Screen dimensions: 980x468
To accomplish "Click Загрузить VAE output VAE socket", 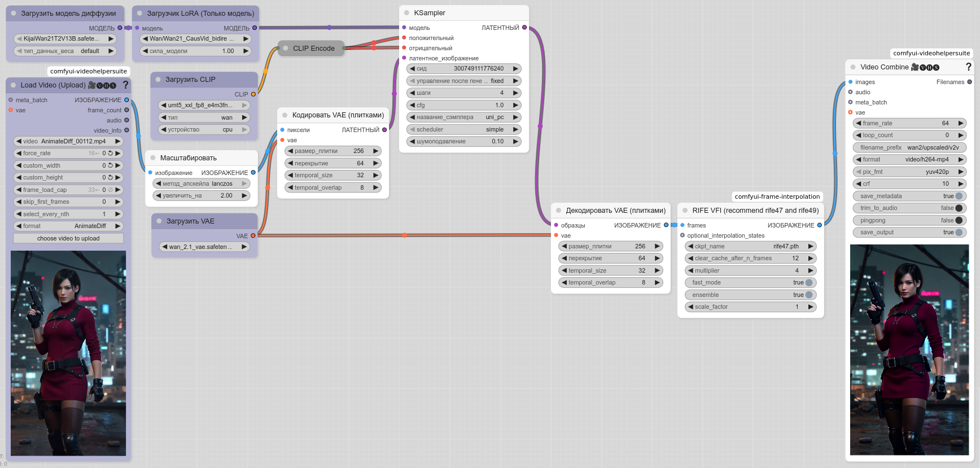I will point(253,236).
